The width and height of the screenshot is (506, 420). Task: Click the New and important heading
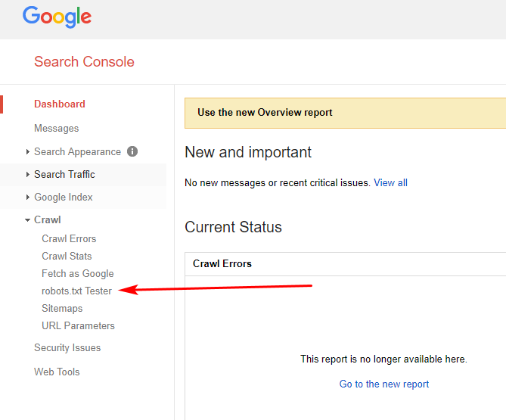[248, 152]
